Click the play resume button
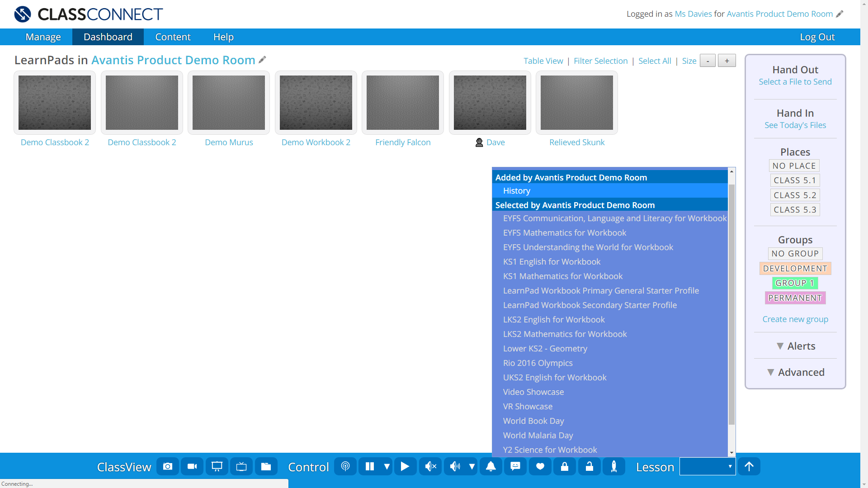The width and height of the screenshot is (868, 488). click(x=405, y=466)
